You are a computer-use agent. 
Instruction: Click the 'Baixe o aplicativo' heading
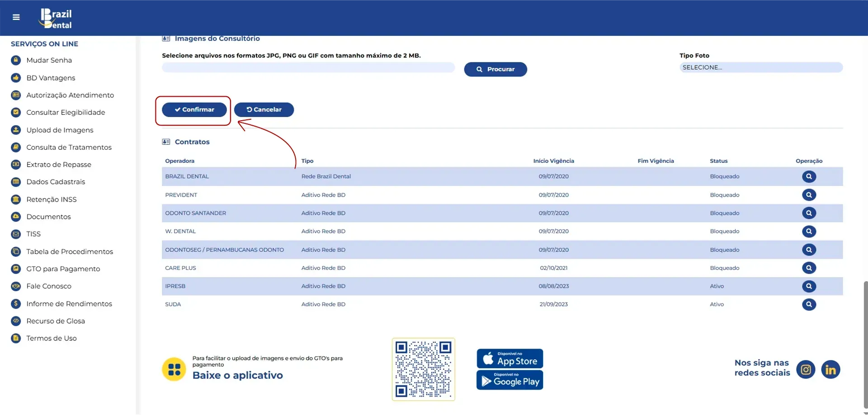click(x=237, y=375)
